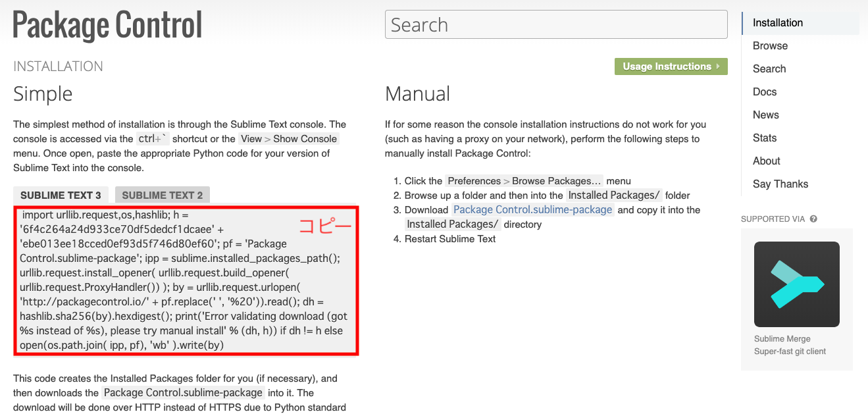The height and width of the screenshot is (416, 868).
Task: Click the Sublime Text 3 install code block
Action: (x=186, y=280)
